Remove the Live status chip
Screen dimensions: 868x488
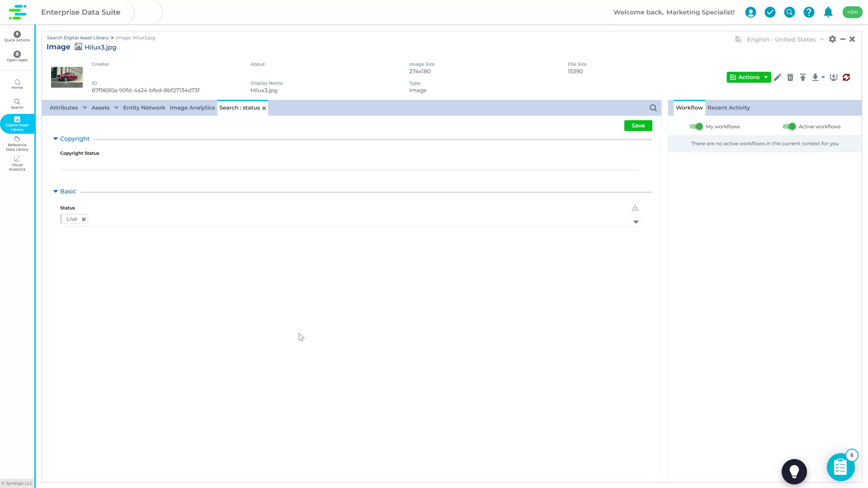click(83, 219)
